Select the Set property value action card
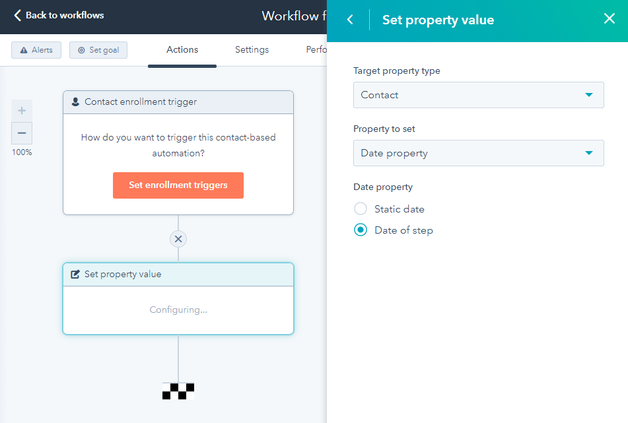The height and width of the screenshot is (423, 628). (178, 298)
